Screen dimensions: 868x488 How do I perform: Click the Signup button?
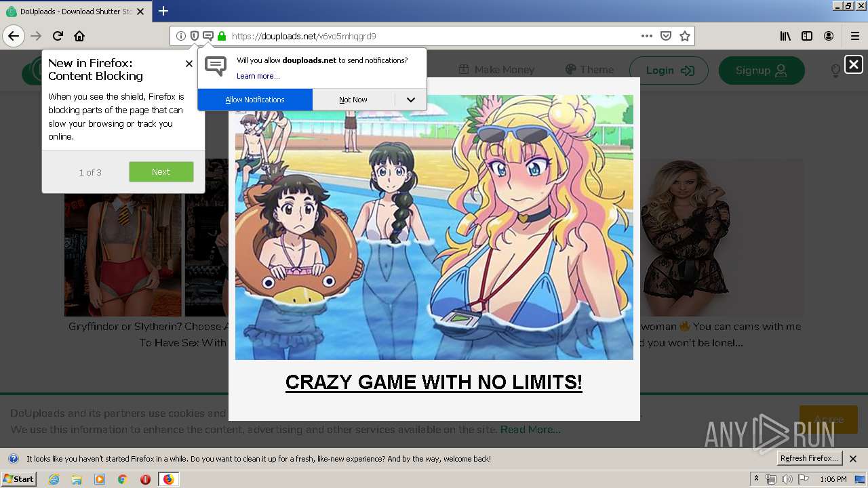click(x=762, y=70)
